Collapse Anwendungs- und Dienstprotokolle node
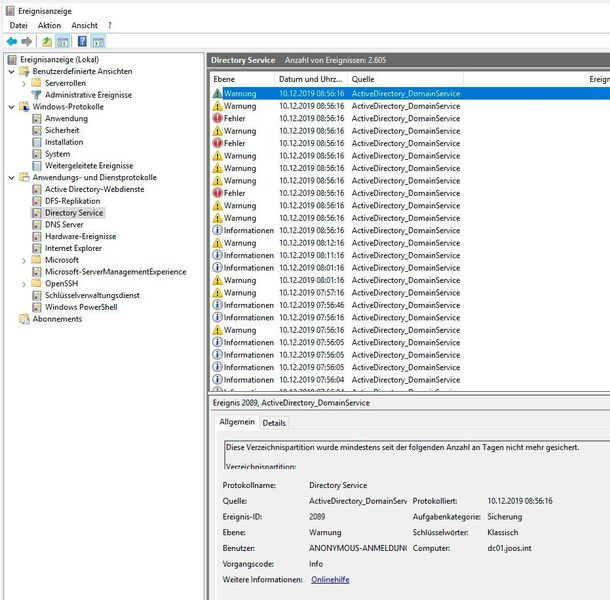The width and height of the screenshot is (610, 600). point(11,178)
